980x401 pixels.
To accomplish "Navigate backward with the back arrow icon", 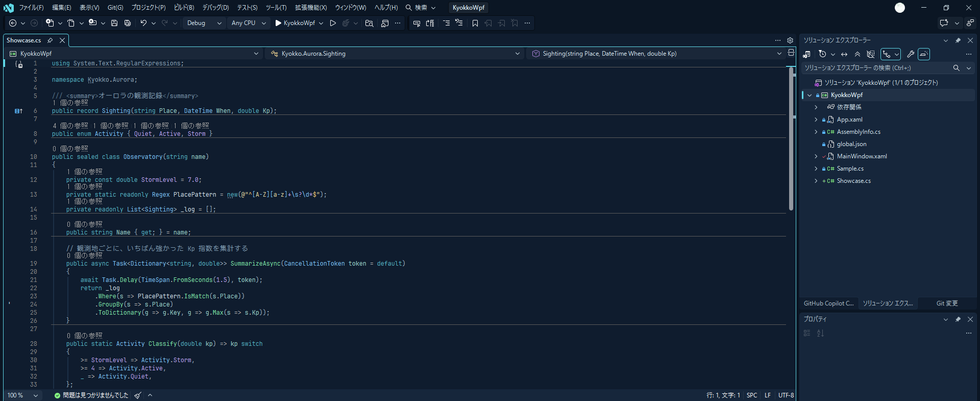I will point(13,23).
